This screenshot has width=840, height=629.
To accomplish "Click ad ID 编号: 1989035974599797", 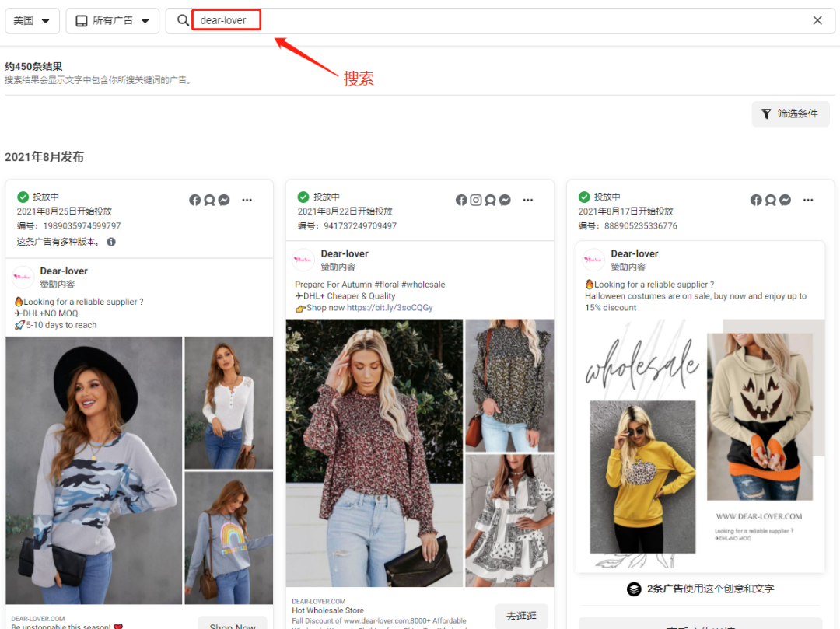I will [x=68, y=226].
